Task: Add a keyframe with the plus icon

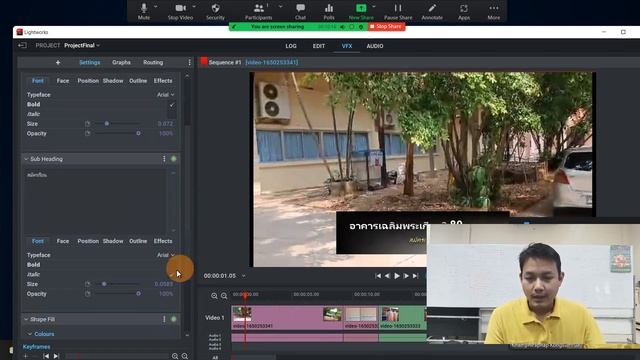Action: pyautogui.click(x=25, y=356)
